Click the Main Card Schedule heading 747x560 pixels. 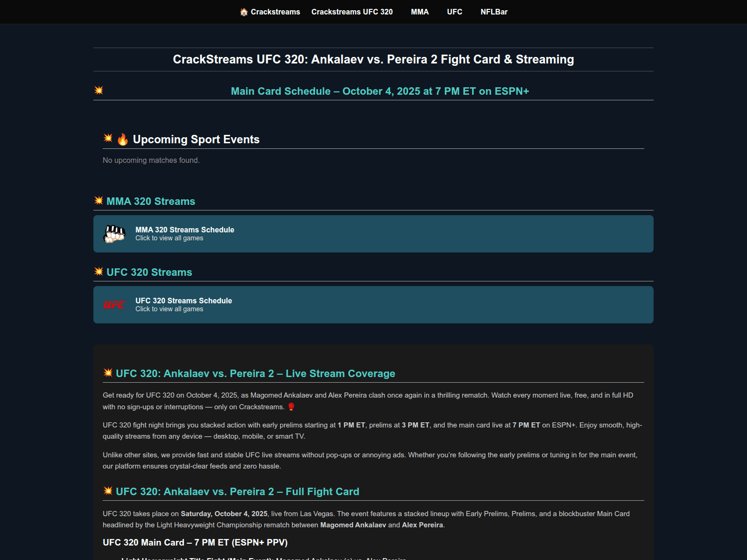click(380, 91)
